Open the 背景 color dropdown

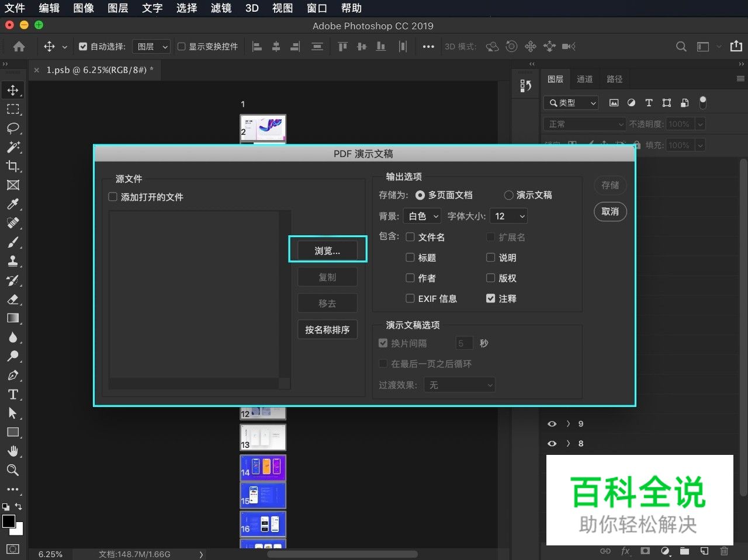(422, 215)
